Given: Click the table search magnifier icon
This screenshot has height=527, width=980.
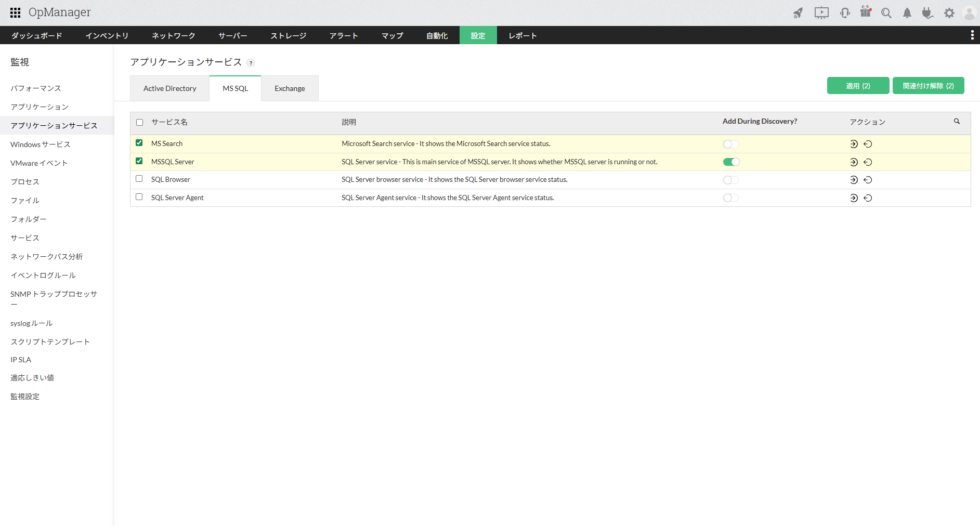Looking at the screenshot, I should pos(957,121).
